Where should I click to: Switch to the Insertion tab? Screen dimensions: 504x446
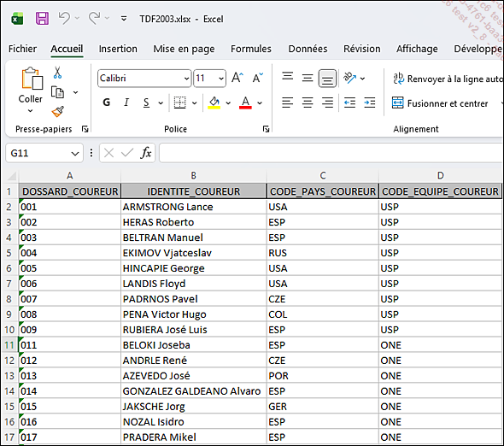118,49
